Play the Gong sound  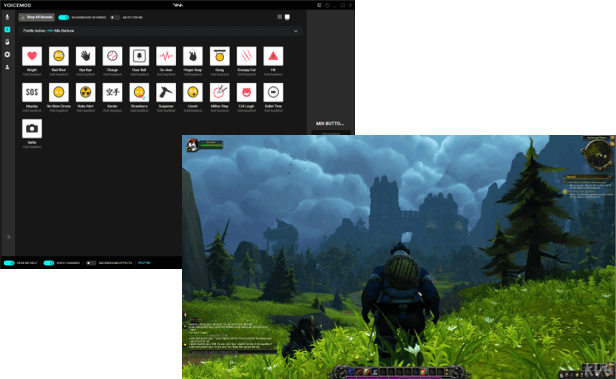click(220, 56)
